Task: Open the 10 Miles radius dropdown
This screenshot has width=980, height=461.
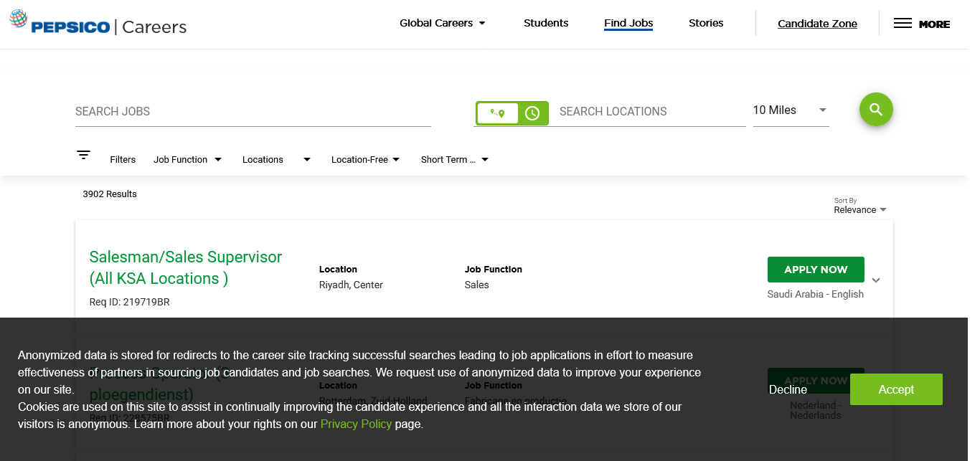Action: click(790, 110)
